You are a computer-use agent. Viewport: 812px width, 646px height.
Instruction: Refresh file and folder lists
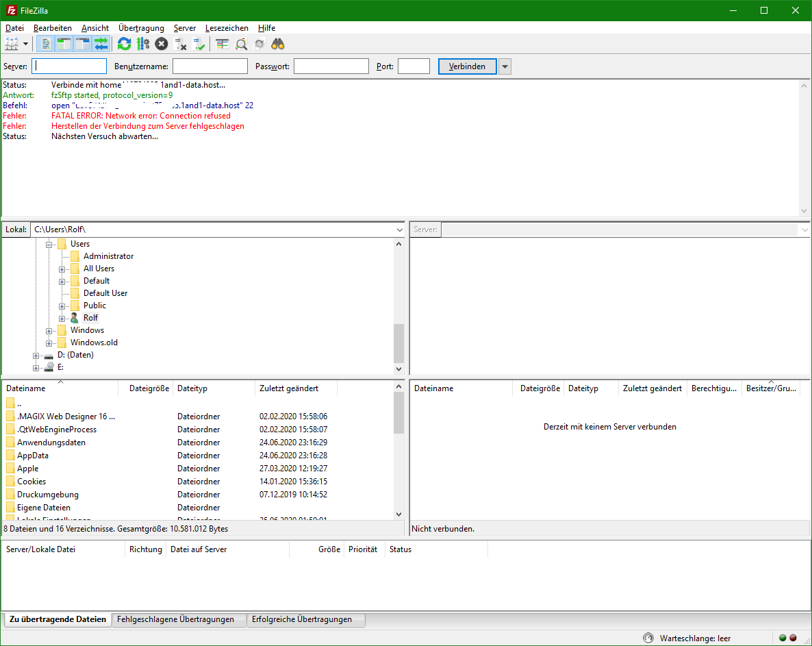pyautogui.click(x=125, y=44)
